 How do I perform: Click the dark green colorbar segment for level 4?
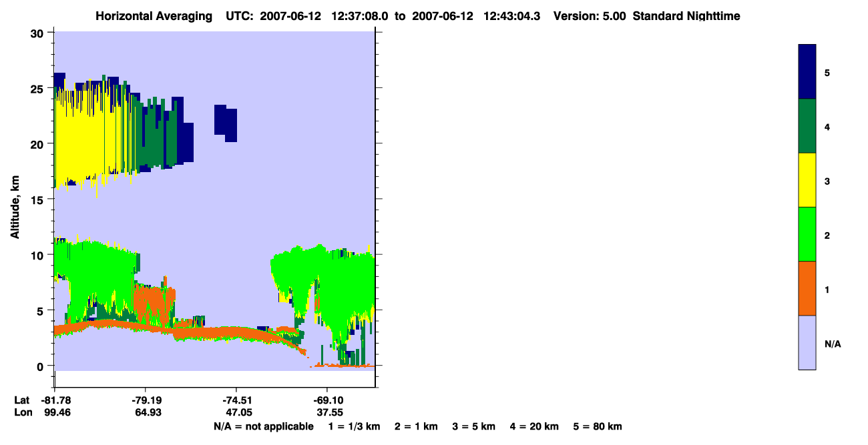807,126
